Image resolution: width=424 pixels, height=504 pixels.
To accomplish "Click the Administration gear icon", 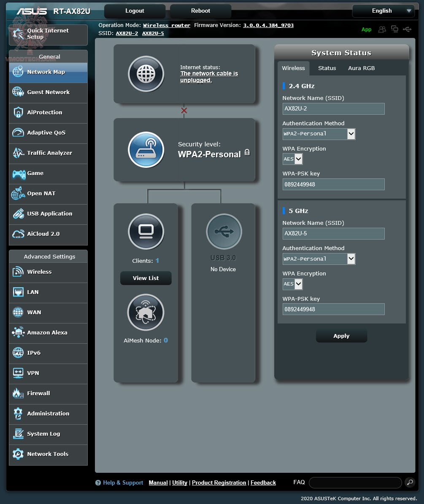I will (18, 413).
